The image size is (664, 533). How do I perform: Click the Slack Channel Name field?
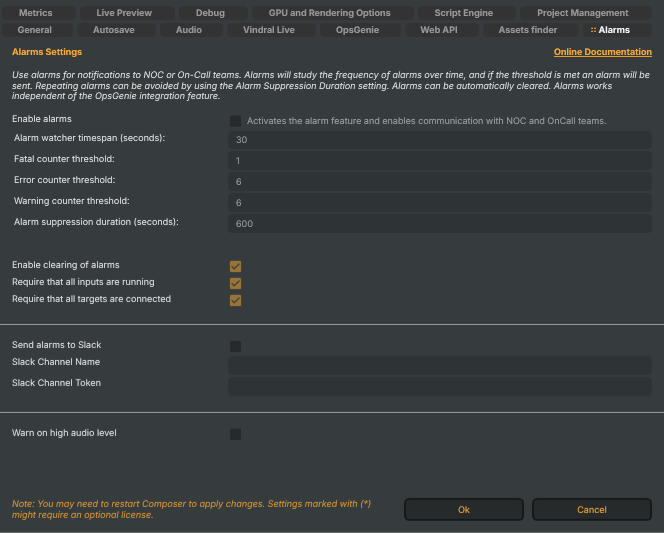440,365
